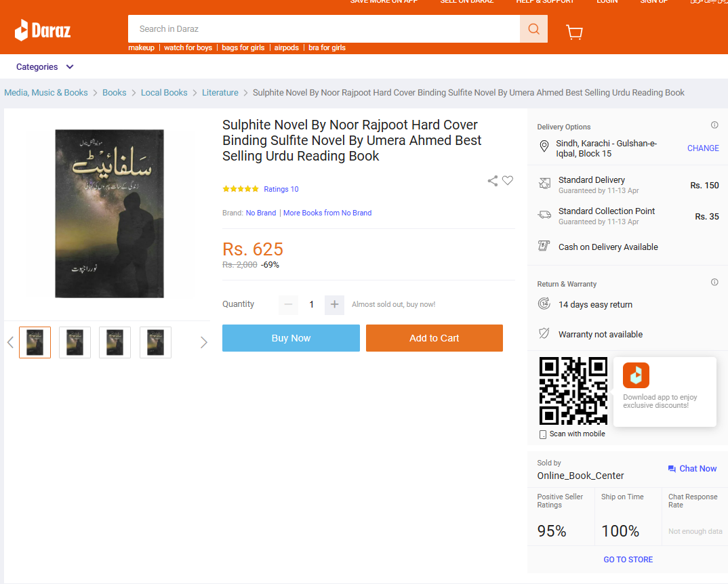The image size is (728, 584).
Task: Click the Login menu link
Action: (607, 2)
